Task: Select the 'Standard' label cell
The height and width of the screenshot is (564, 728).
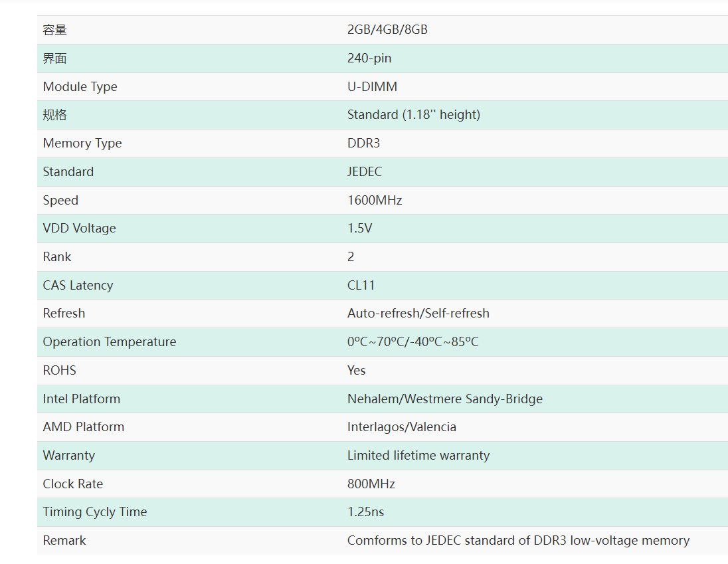Action: [x=68, y=172]
